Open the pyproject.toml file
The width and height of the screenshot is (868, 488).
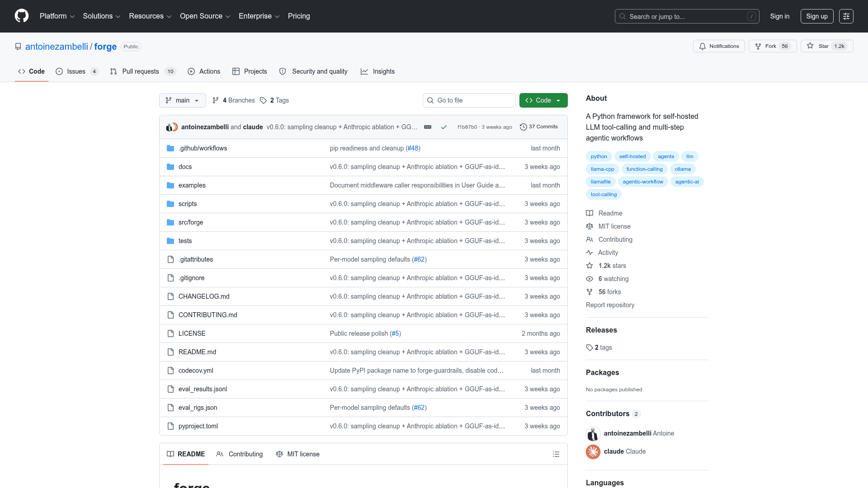pyautogui.click(x=198, y=426)
